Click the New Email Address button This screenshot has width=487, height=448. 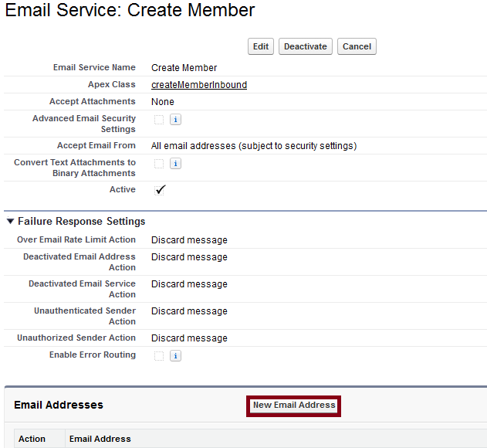(294, 405)
